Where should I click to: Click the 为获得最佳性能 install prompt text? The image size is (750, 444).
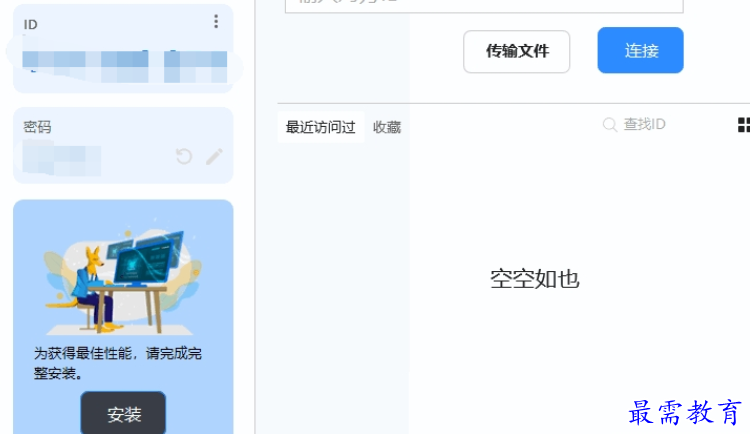click(x=118, y=363)
